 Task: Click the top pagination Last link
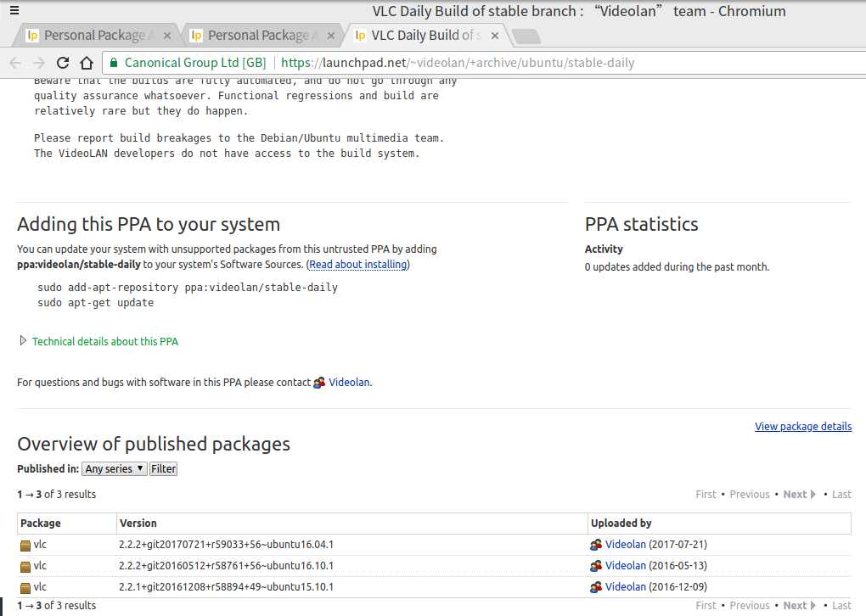click(841, 495)
